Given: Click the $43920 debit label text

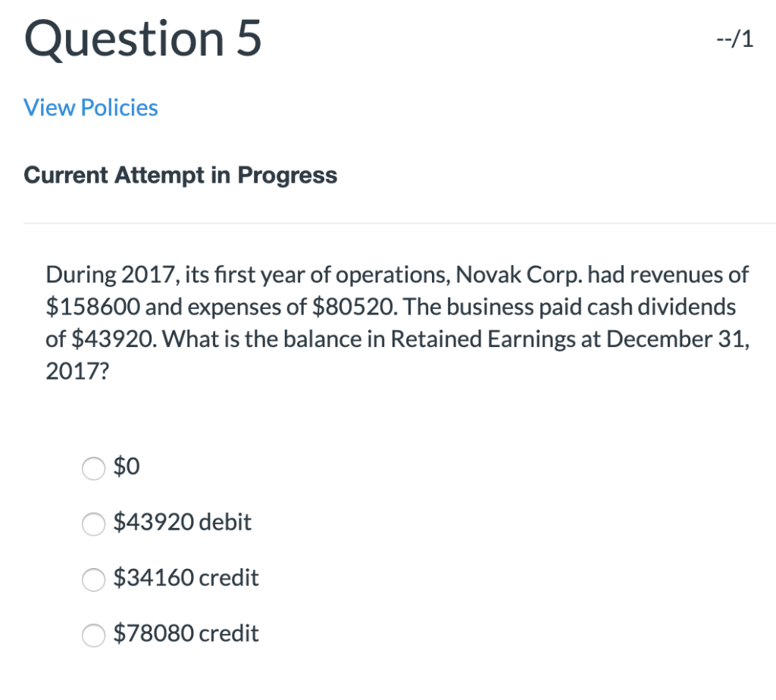Looking at the screenshot, I should [x=182, y=522].
